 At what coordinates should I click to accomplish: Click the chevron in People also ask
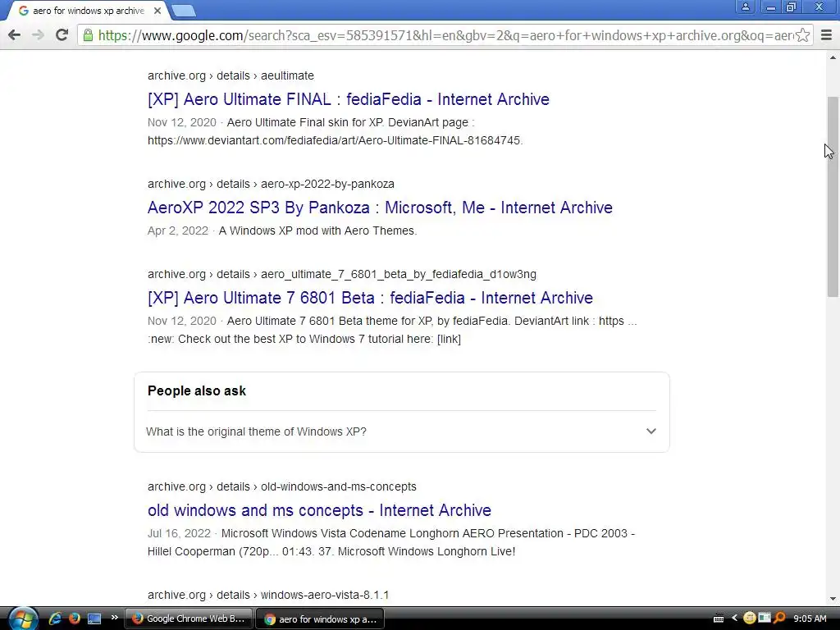651,431
